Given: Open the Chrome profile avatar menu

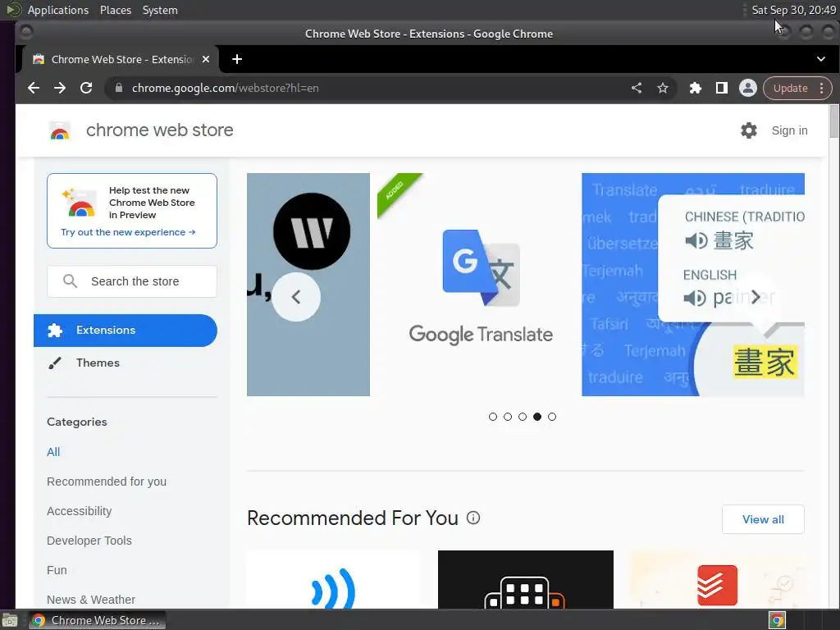Looking at the screenshot, I should [748, 88].
